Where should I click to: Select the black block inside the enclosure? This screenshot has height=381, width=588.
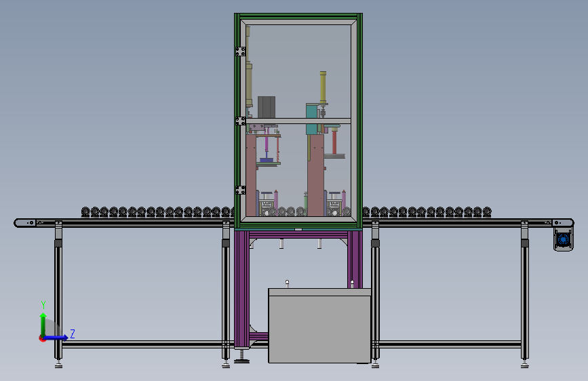pyautogui.click(x=267, y=107)
